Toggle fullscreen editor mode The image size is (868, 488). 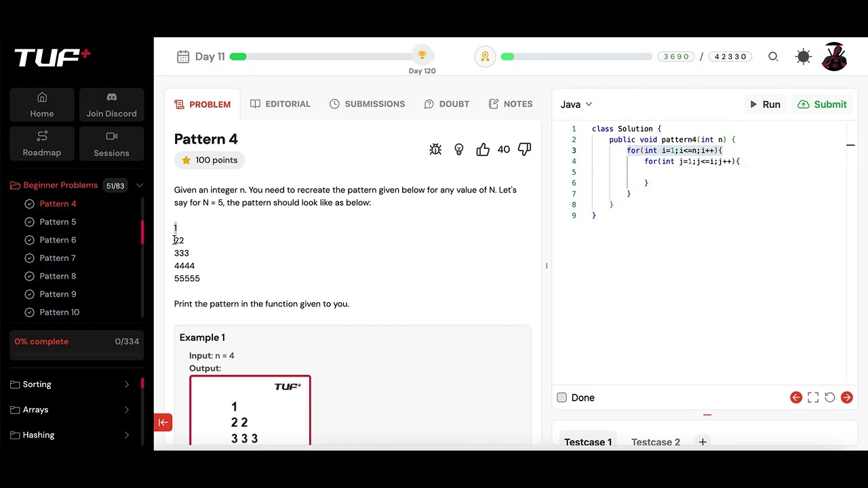coord(813,398)
